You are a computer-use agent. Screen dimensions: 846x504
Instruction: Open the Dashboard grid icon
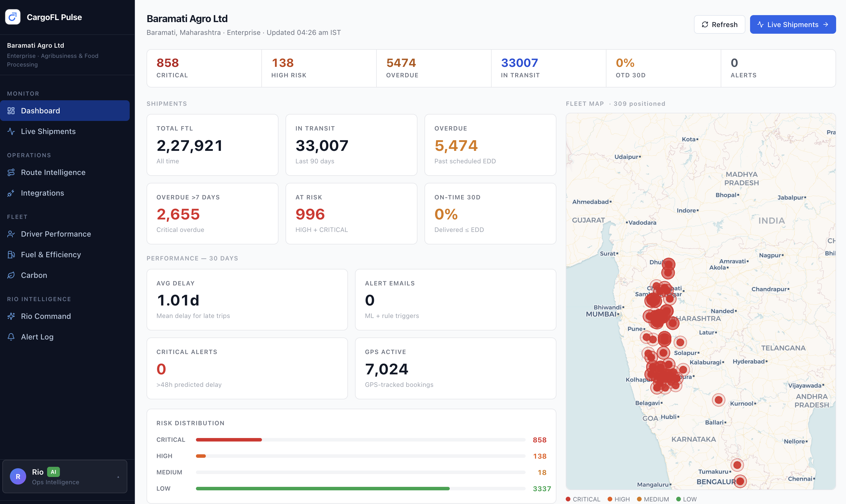[x=11, y=111]
